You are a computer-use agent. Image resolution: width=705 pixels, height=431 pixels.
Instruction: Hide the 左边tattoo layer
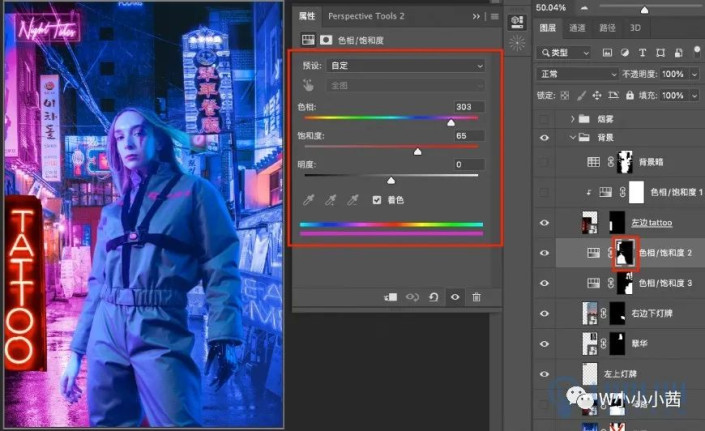tap(544, 223)
